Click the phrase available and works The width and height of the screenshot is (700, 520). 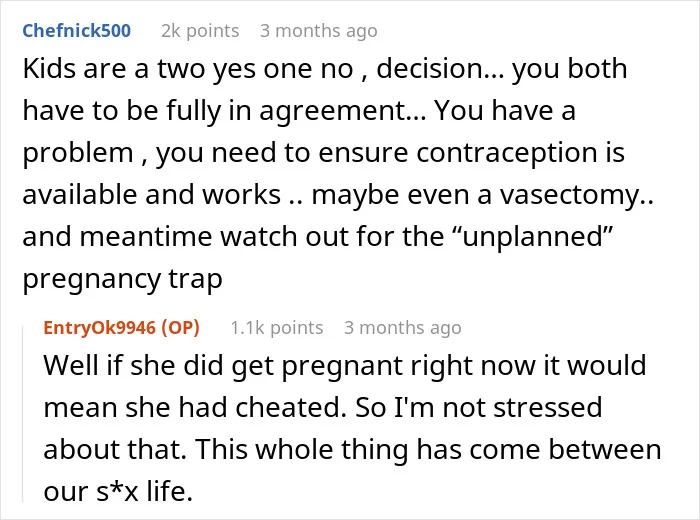151,195
